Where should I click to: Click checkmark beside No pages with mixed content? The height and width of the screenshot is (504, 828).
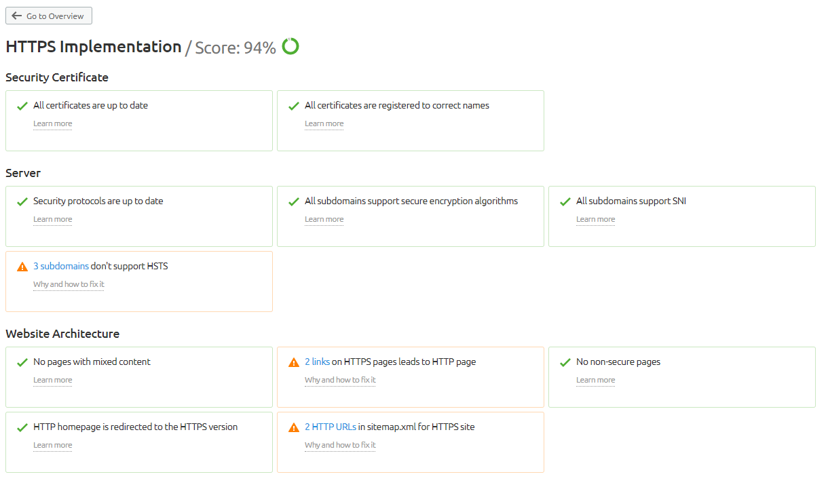(22, 363)
